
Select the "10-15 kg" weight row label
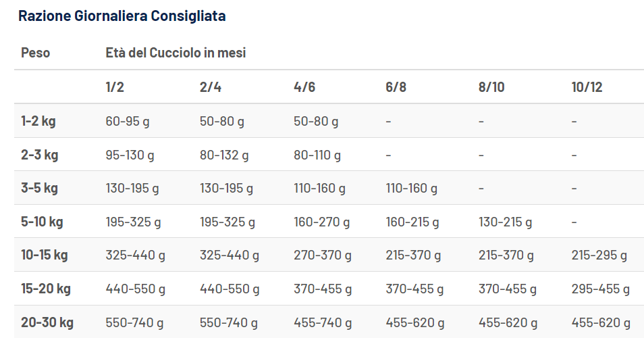pos(45,255)
